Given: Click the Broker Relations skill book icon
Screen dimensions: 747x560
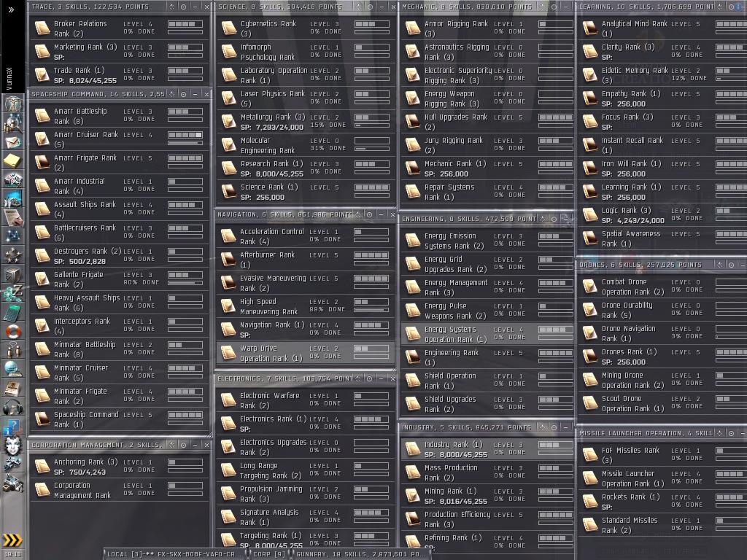Looking at the screenshot, I should click(x=42, y=28).
